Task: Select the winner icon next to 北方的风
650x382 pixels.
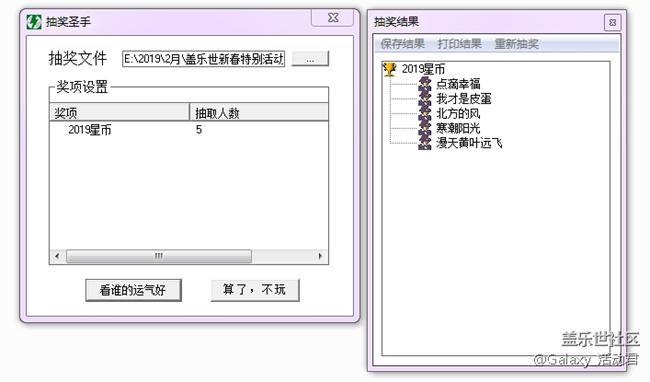Action: click(424, 114)
